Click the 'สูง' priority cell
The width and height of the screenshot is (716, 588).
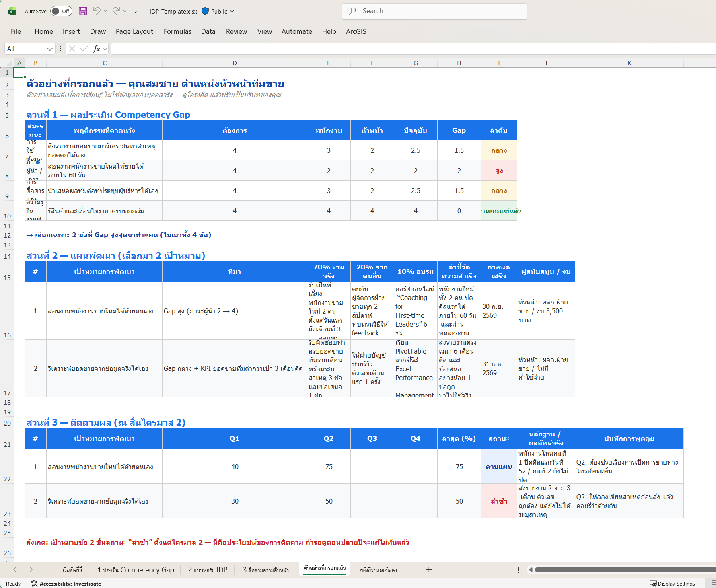click(499, 171)
